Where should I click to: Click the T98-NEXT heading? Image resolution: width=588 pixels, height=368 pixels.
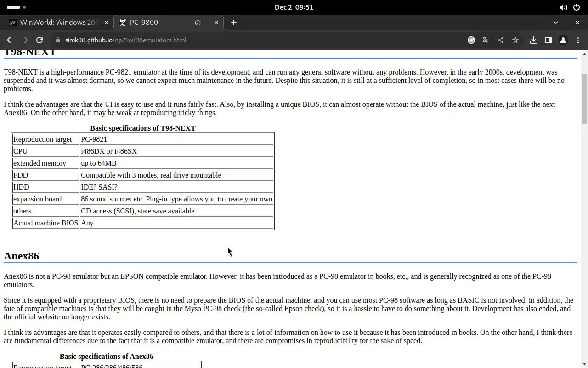click(30, 52)
